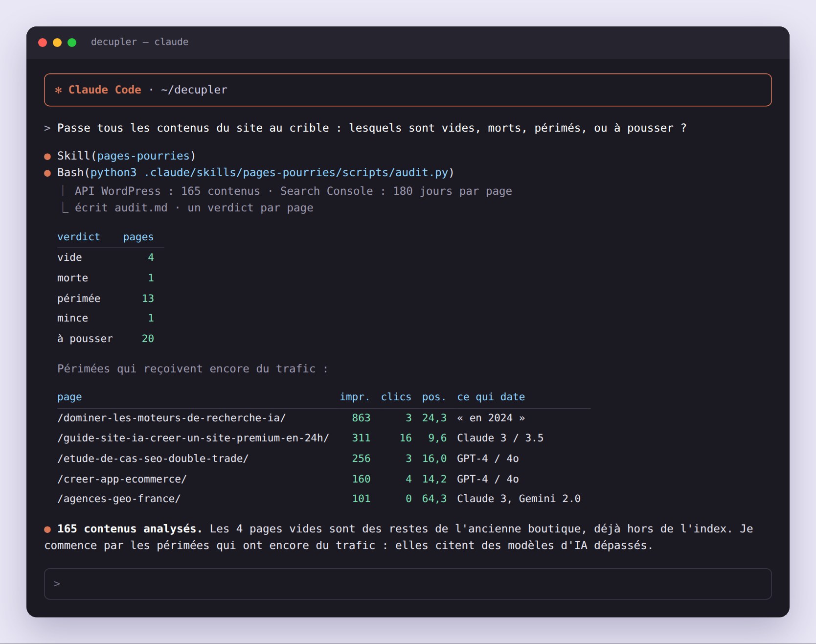
Task: Select the 'périmée' verdict row label
Action: click(x=79, y=299)
